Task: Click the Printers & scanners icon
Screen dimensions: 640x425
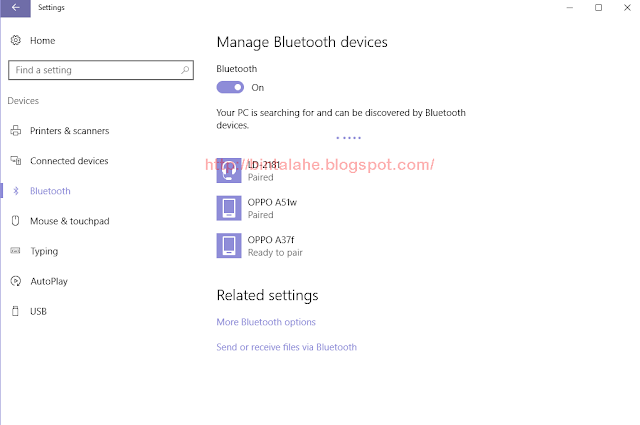Action: pos(16,131)
